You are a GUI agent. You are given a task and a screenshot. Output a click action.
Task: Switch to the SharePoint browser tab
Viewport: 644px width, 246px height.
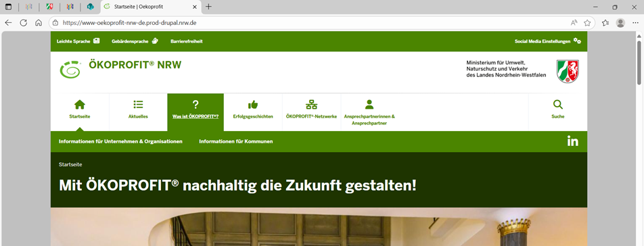91,7
